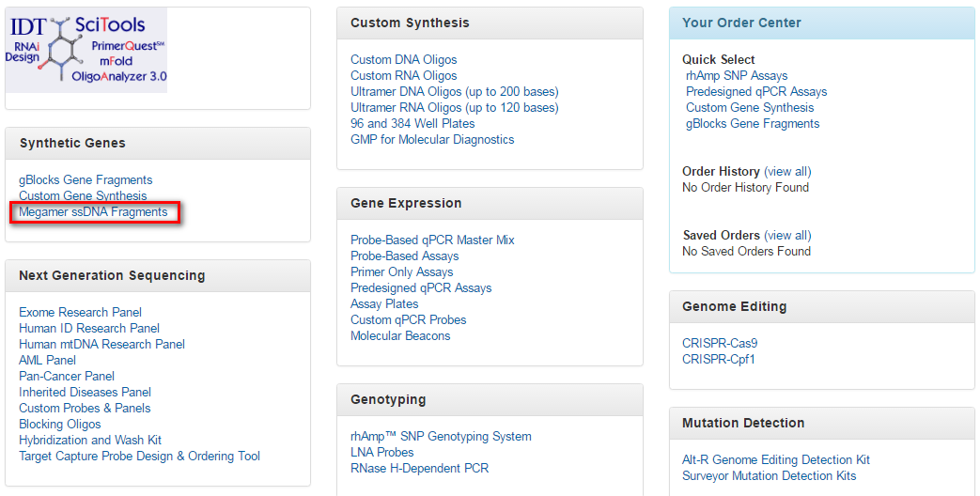Open GMP for Molecular Diagnostics

[x=432, y=139]
